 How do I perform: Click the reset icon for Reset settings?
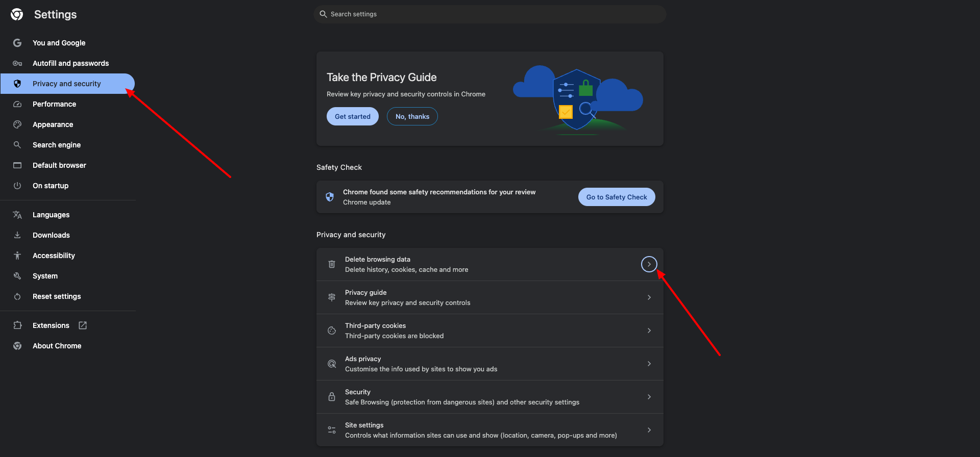pos(17,296)
